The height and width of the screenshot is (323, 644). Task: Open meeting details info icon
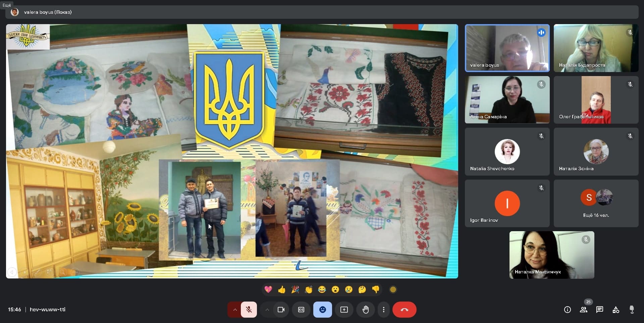click(568, 310)
